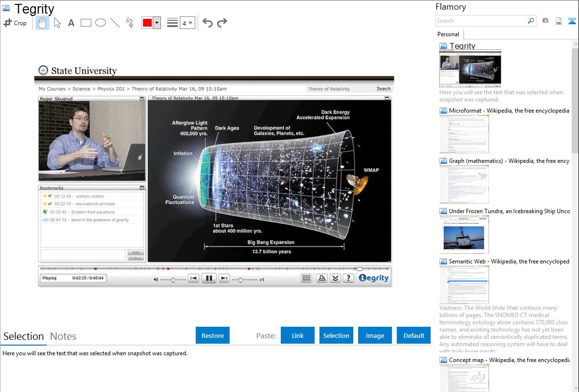Viewport: 579px width, 392px height.
Task: Click the Physics 201 breadcrumb link
Action: [x=111, y=88]
